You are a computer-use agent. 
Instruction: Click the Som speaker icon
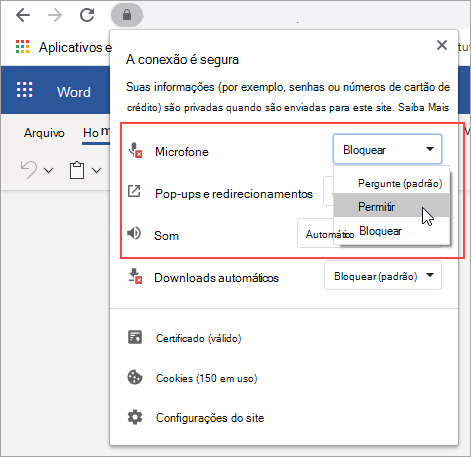click(134, 233)
